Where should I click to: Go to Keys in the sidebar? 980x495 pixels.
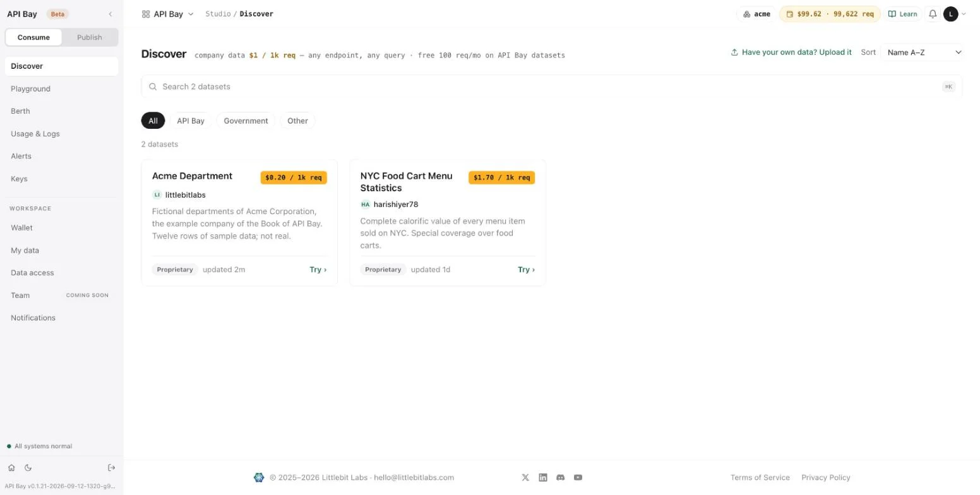pos(61,179)
